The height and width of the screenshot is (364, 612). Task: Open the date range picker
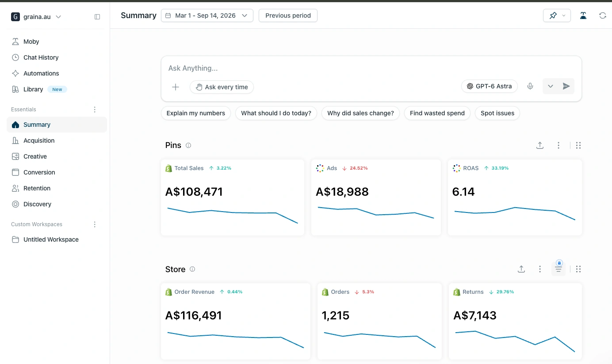click(x=207, y=15)
